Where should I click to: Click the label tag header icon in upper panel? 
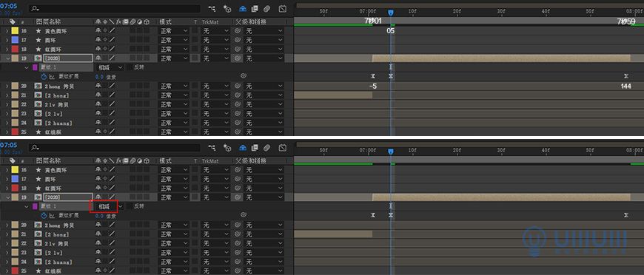tap(13, 21)
